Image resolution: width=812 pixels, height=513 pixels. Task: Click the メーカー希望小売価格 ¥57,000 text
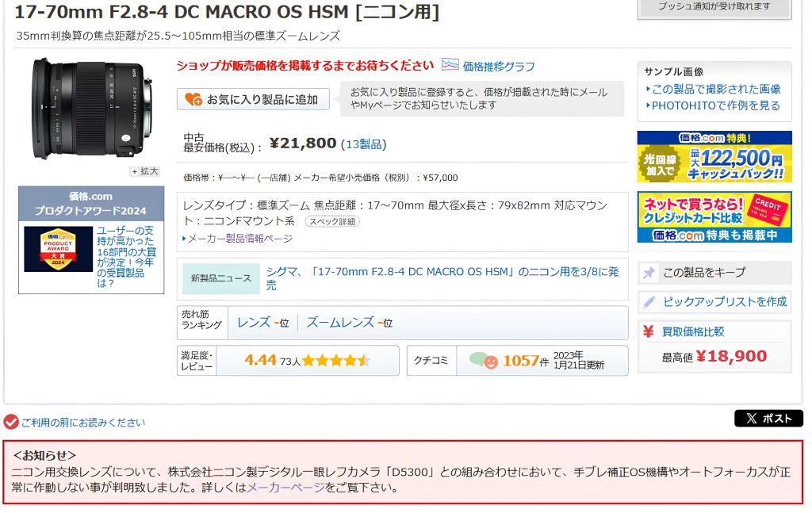[x=376, y=178]
